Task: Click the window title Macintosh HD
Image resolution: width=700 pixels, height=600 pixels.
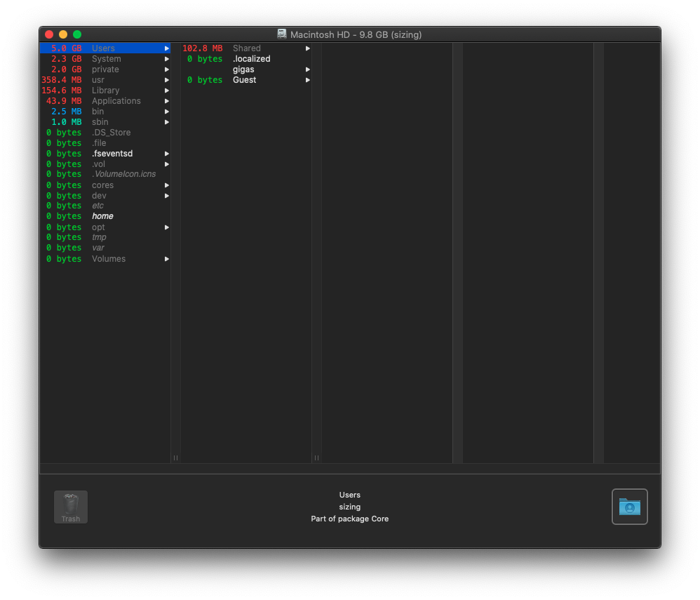Action: 356,34
